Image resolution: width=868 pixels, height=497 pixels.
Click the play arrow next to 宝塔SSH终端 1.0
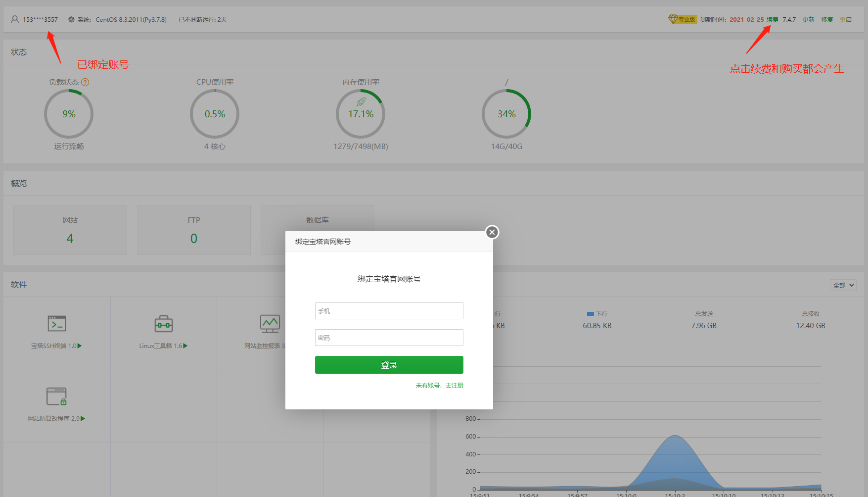tap(80, 346)
